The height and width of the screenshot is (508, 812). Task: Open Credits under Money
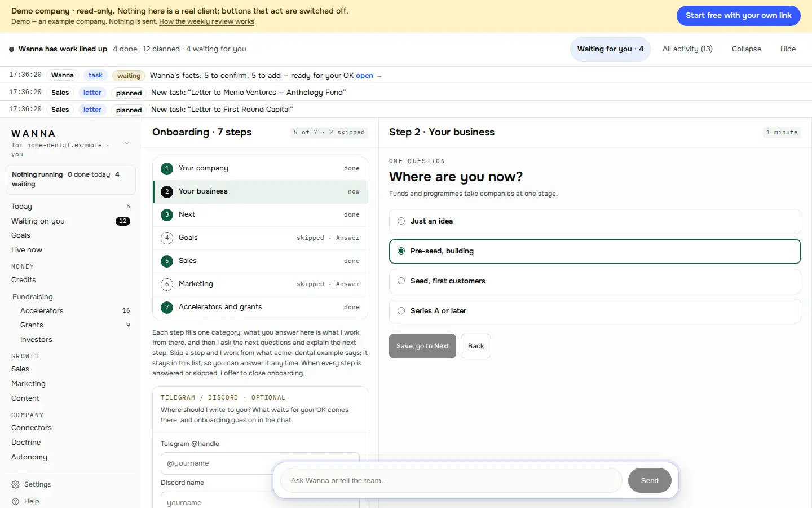pos(70,280)
